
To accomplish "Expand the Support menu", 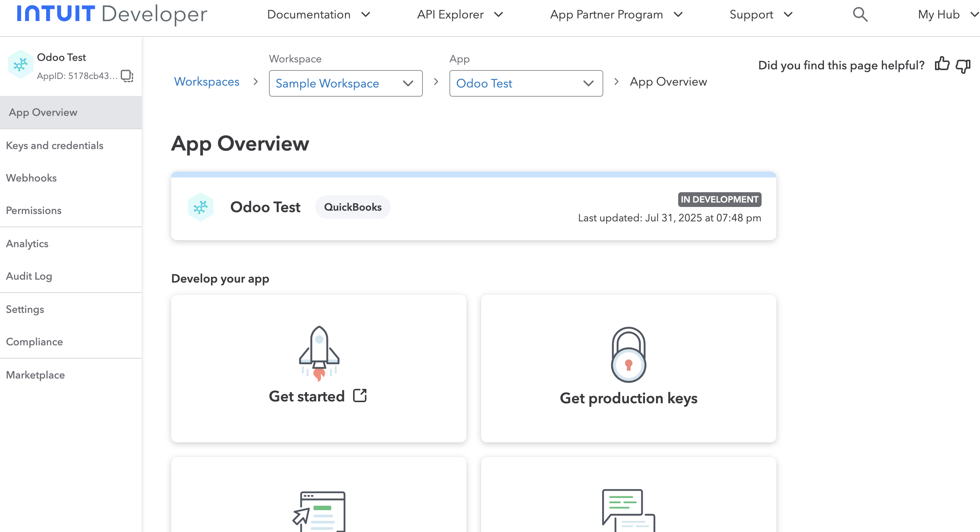I will [x=761, y=14].
